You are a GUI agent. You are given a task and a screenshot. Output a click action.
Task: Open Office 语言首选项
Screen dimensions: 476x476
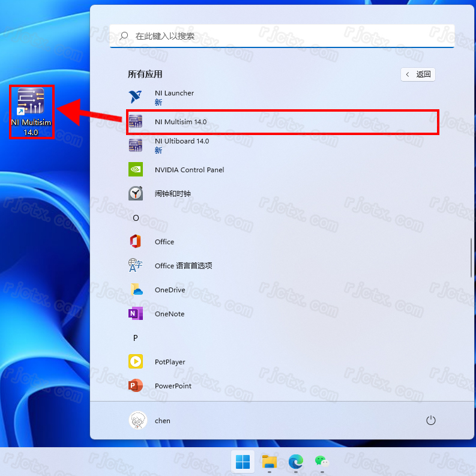[183, 266]
